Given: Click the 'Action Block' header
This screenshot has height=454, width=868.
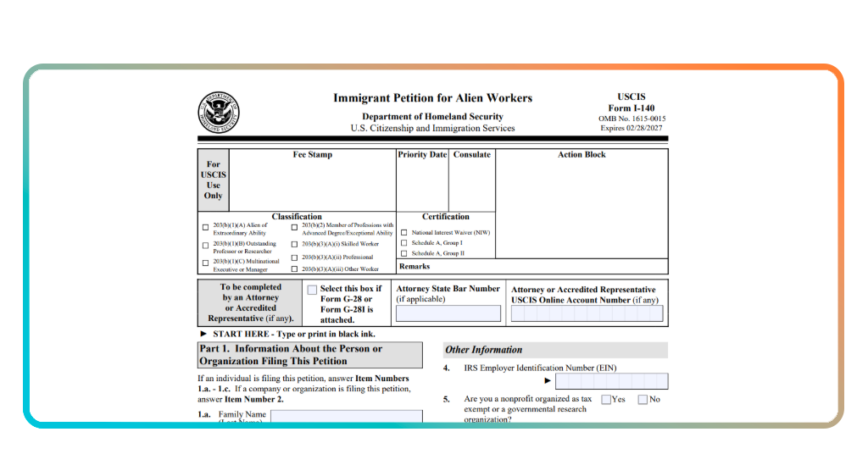Looking at the screenshot, I should [x=581, y=155].
